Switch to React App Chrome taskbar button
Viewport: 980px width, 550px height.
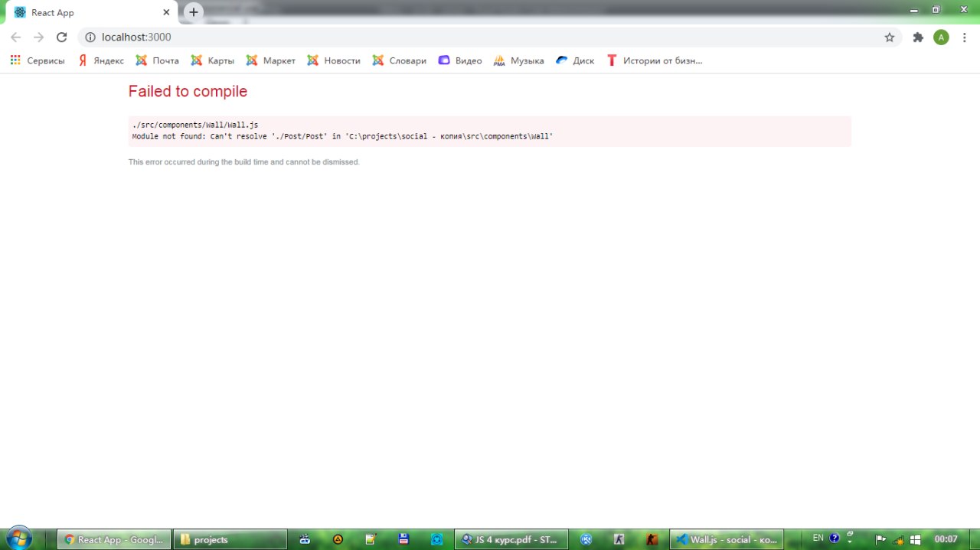(113, 539)
